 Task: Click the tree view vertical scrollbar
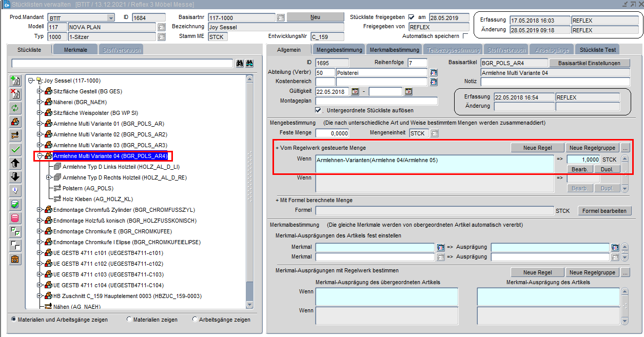249,205
